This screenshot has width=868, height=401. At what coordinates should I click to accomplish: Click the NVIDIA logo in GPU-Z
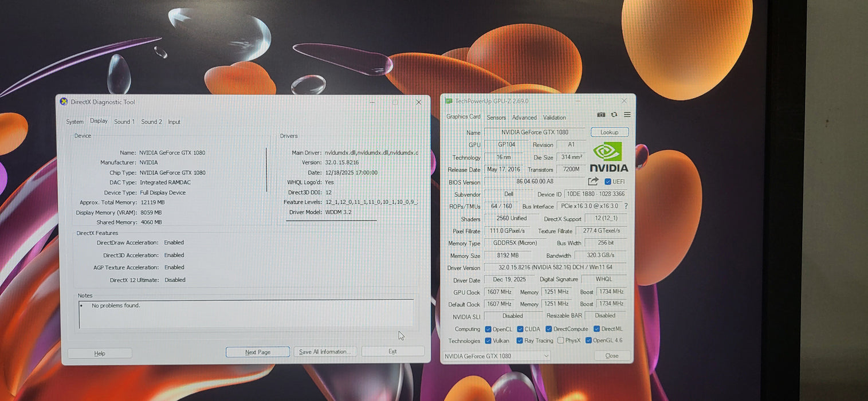608,158
